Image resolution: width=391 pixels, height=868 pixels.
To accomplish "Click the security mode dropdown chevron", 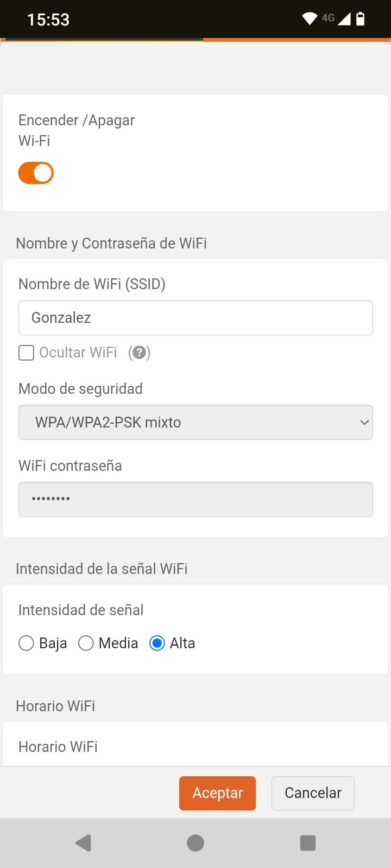I will 364,423.
